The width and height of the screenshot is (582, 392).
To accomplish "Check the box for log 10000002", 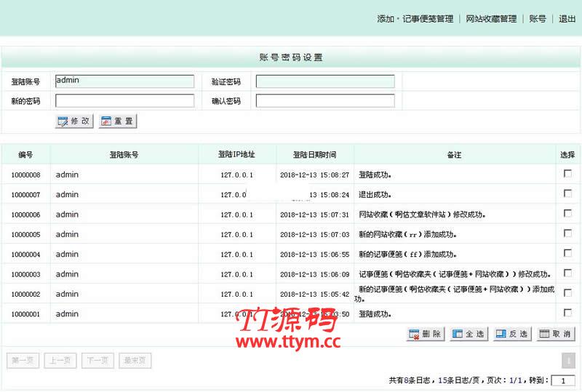I will coord(567,292).
